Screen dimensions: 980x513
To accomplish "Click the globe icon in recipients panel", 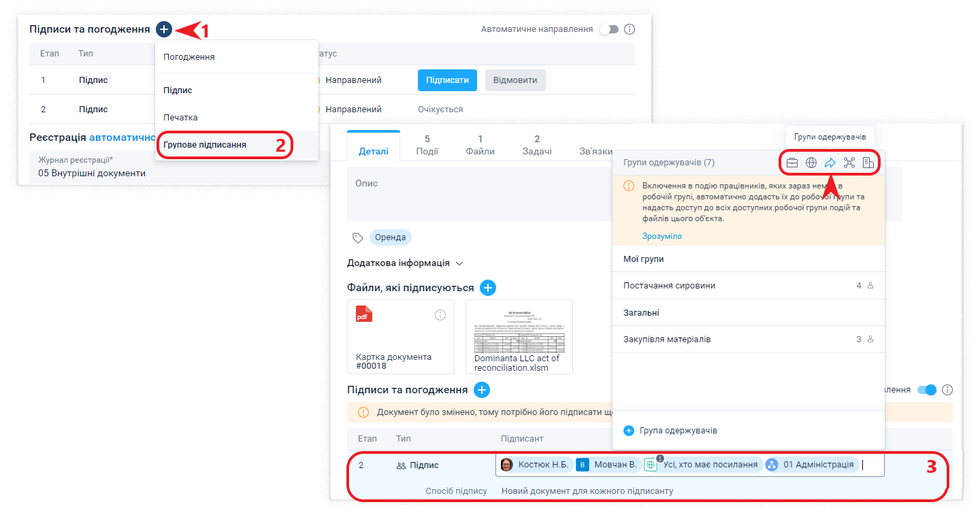I will (811, 163).
